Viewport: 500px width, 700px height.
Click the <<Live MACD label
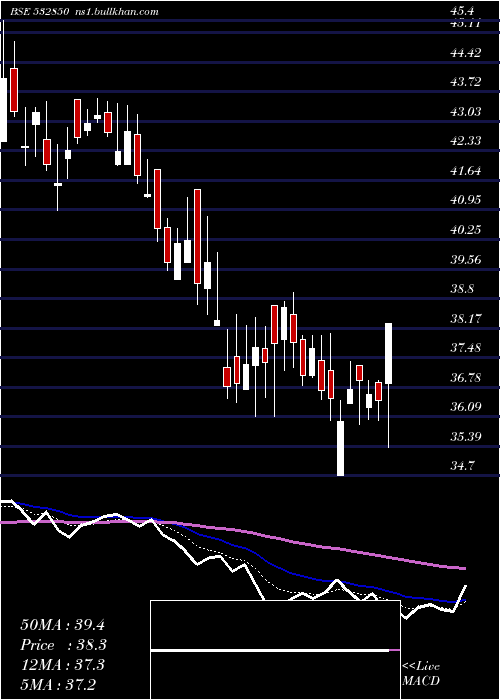pos(421,673)
